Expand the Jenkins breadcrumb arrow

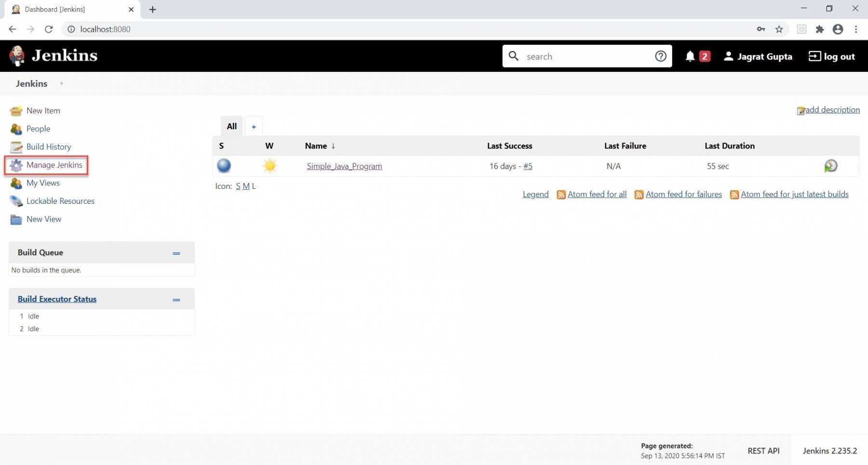(62, 83)
